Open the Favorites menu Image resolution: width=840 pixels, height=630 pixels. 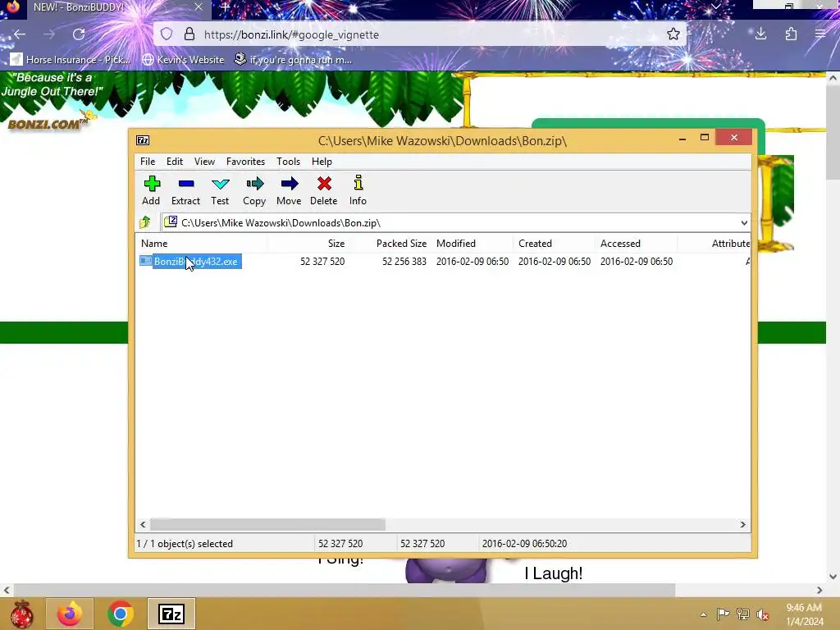(245, 162)
